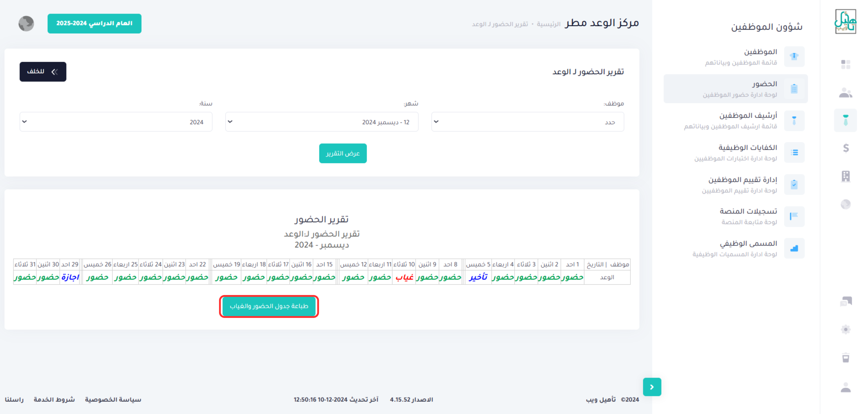Viewport: 868px width, 414px height.
Task: Click the حضور cell for day 26
Action: pyautogui.click(x=97, y=277)
